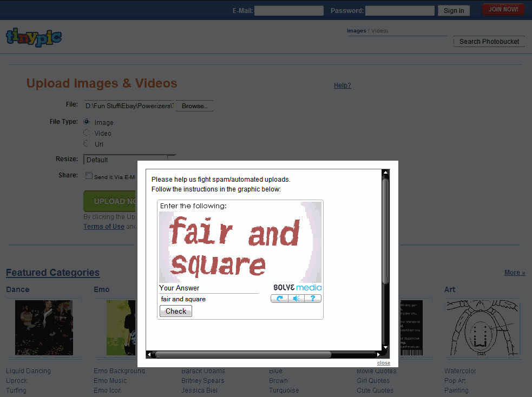Select the Image file type radio button
This screenshot has width=532, height=397.
[x=87, y=122]
